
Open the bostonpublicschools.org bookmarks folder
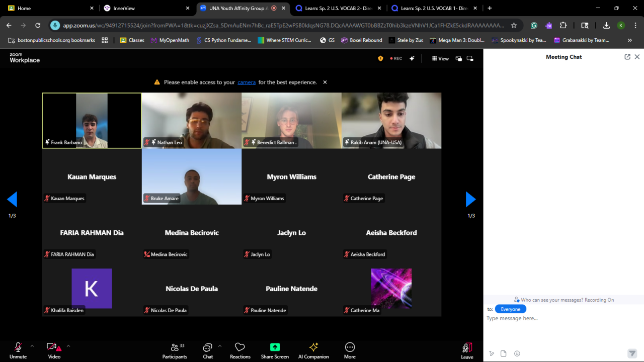tap(52, 40)
